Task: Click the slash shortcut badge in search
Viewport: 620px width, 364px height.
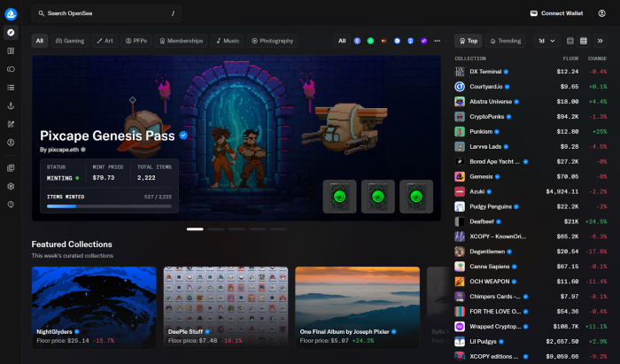Action: point(173,13)
